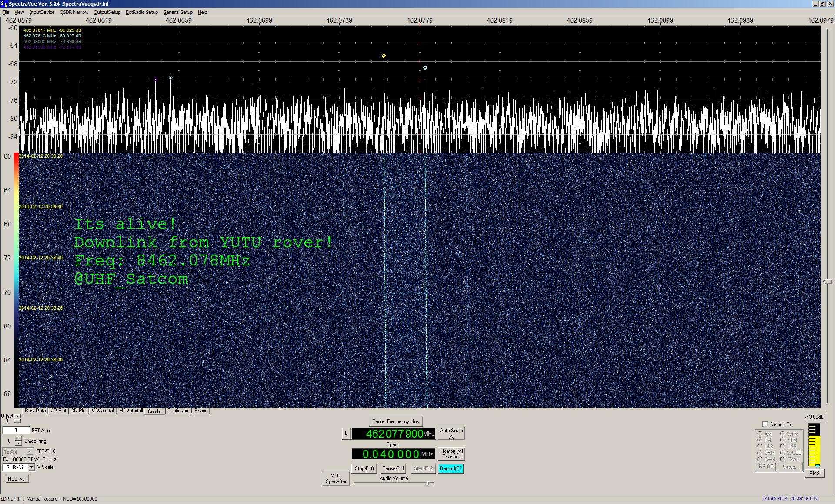Pause capture with Pause-F11
This screenshot has width=835, height=504.
(393, 468)
